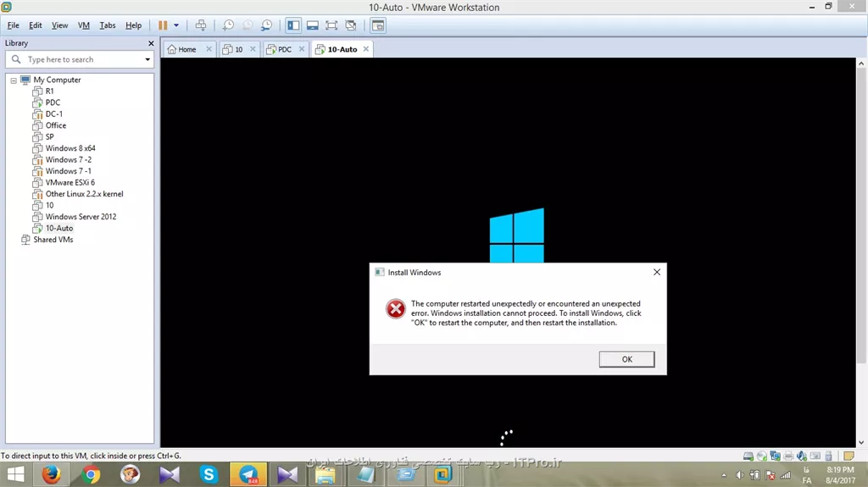The image size is (868, 487).
Task: Close the Library panel
Action: click(151, 43)
